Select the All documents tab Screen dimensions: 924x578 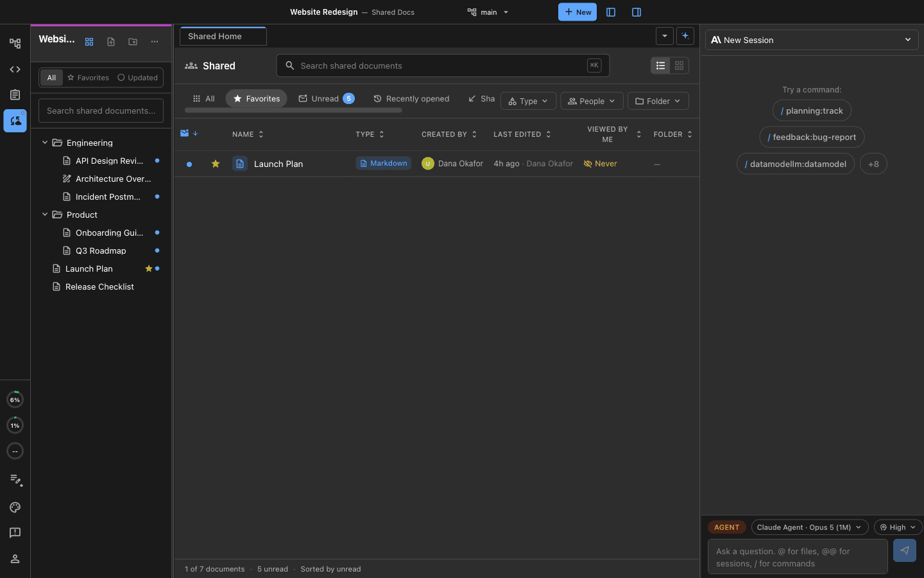point(203,98)
